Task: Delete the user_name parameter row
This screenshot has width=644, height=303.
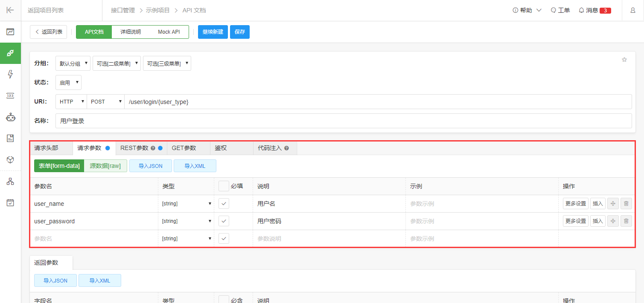Action: (x=626, y=204)
